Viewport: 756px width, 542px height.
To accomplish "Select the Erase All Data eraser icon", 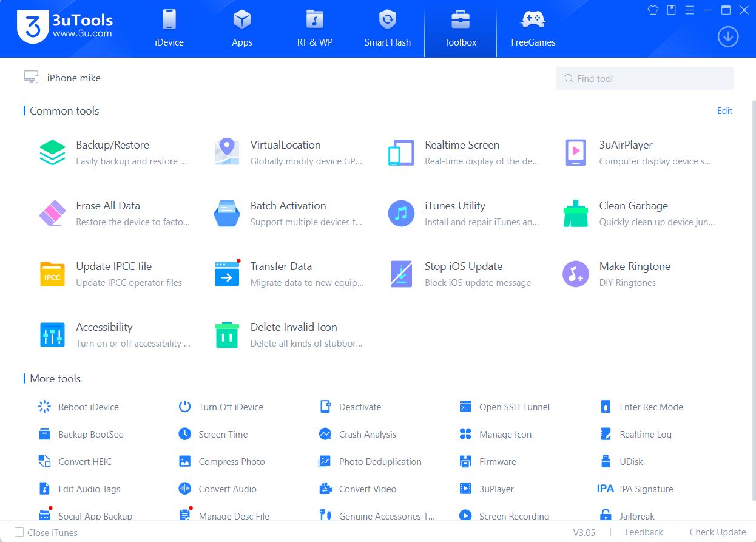I will click(52, 213).
